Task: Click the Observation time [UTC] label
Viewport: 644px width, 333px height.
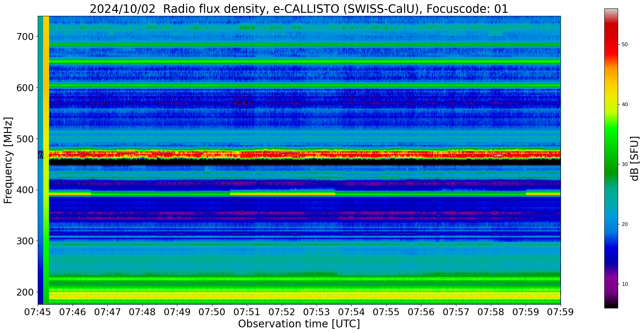Action: 299,324
